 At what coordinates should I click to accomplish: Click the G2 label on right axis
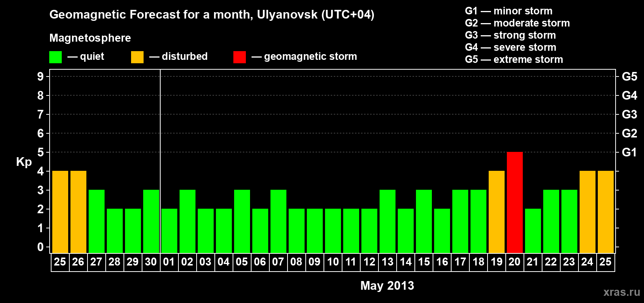[629, 133]
